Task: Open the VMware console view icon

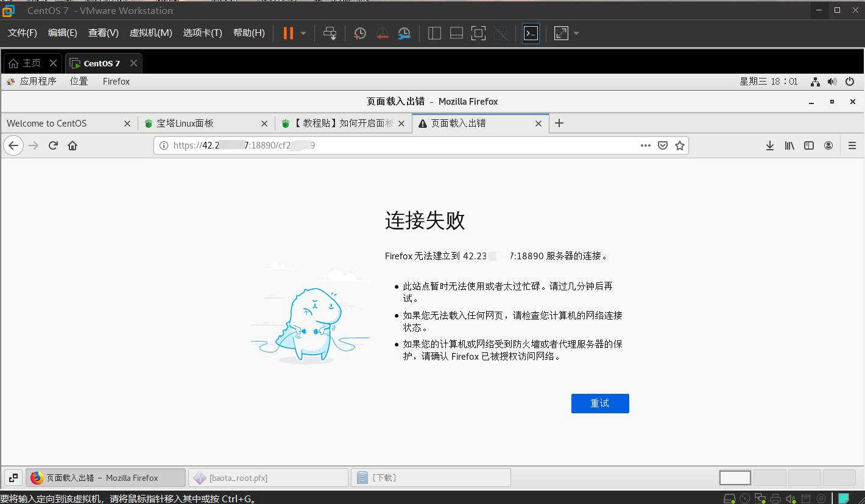Action: coord(531,33)
